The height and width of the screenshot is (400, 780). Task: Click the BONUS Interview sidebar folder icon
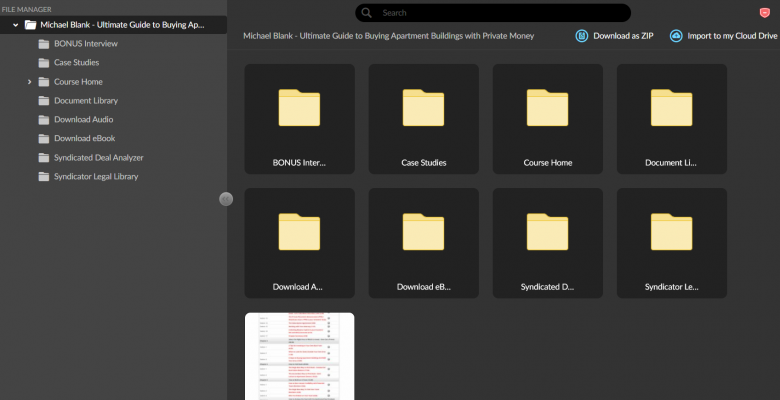44,44
